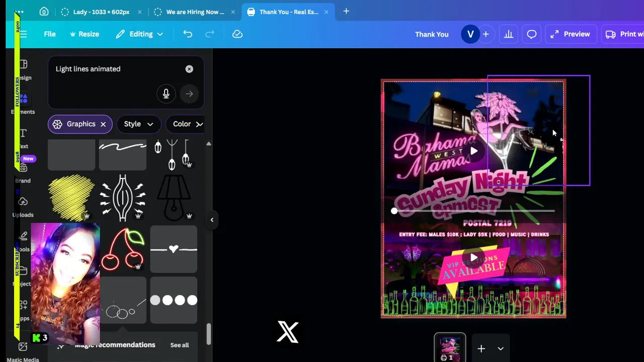Open the Canva home icon
The height and width of the screenshot is (362, 644).
click(44, 12)
